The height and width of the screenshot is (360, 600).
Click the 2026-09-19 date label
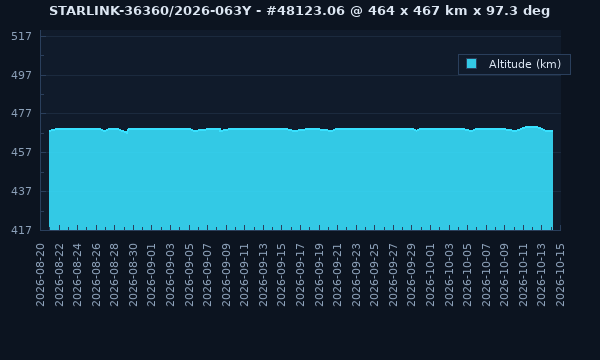(319, 275)
